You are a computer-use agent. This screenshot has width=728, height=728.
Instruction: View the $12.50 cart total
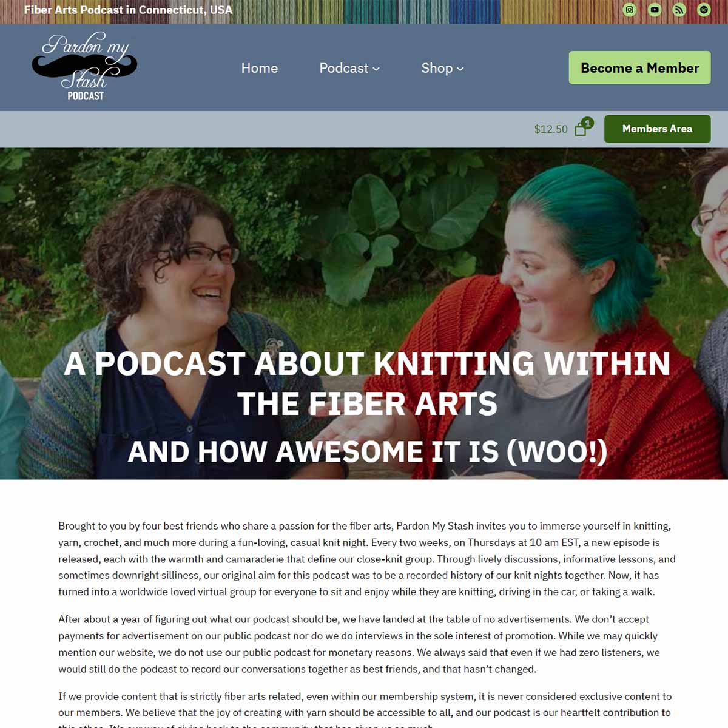click(551, 129)
